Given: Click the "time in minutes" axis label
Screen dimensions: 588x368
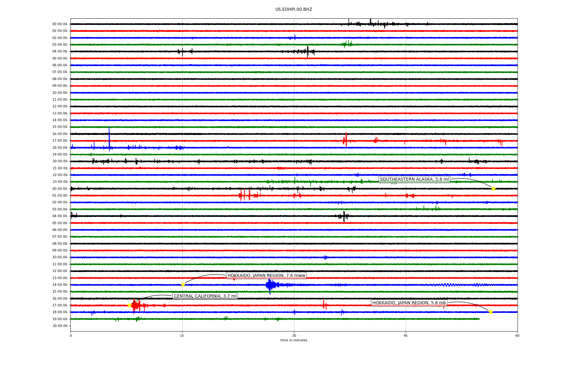Looking at the screenshot, I should click(x=294, y=340).
